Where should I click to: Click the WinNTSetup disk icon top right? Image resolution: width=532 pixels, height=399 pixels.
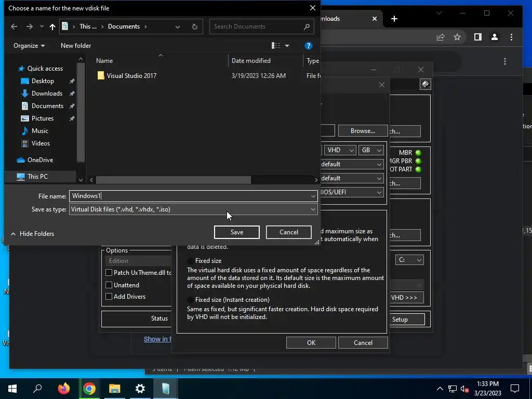coord(425,84)
